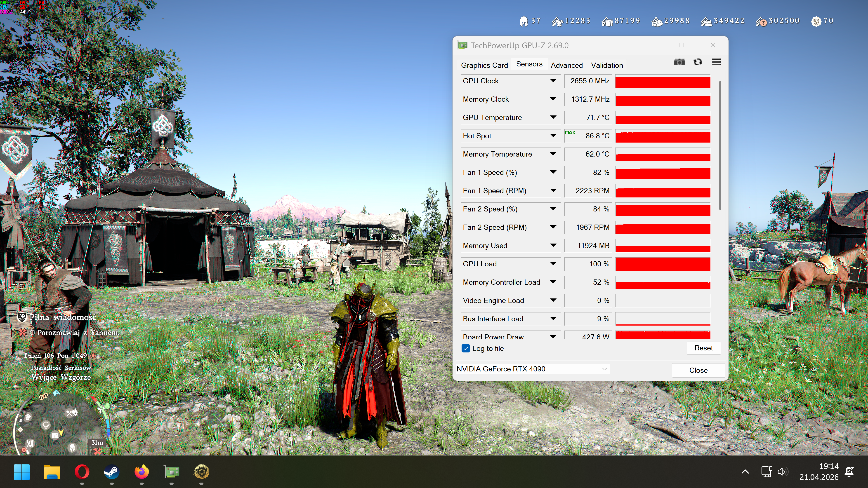Screen dimensions: 868x488
Task: Switch to the Advanced tab
Action: (x=566, y=65)
